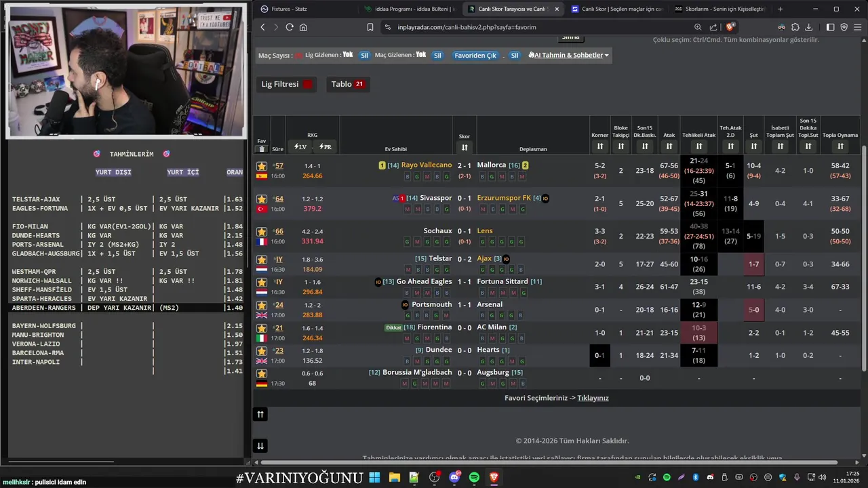Viewport: 868px width, 488px height.
Task: Toggle favorite star for Telstar match
Action: [x=262, y=260]
